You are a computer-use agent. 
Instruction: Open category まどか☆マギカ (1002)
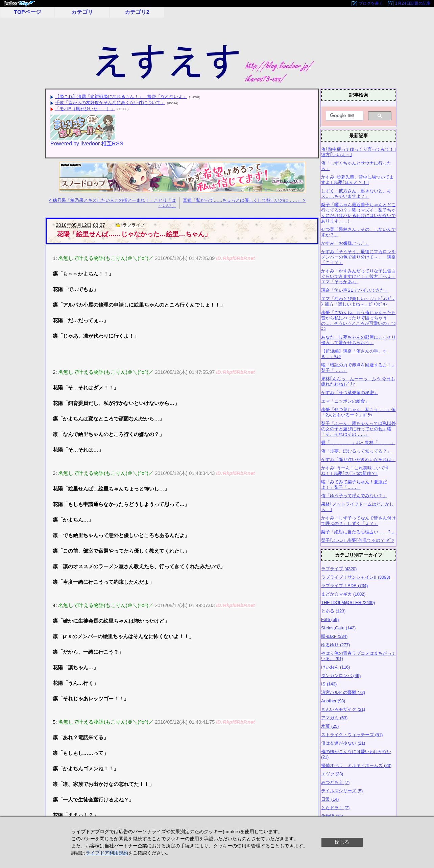pos(343,594)
